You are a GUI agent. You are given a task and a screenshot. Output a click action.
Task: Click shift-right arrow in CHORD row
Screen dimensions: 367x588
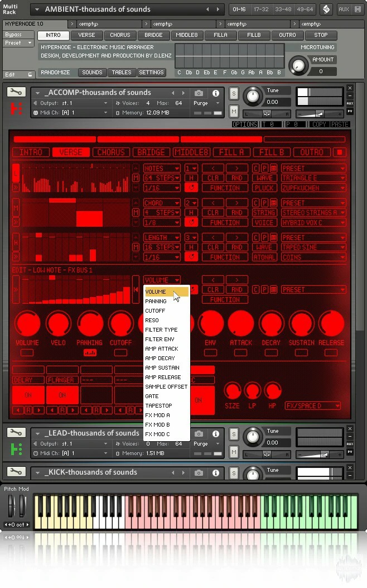(x=236, y=203)
